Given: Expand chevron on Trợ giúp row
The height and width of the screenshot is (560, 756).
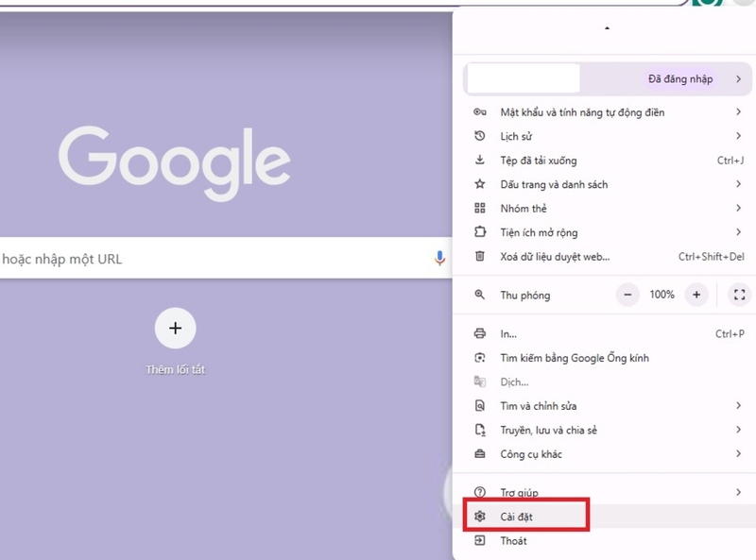Looking at the screenshot, I should (x=739, y=492).
